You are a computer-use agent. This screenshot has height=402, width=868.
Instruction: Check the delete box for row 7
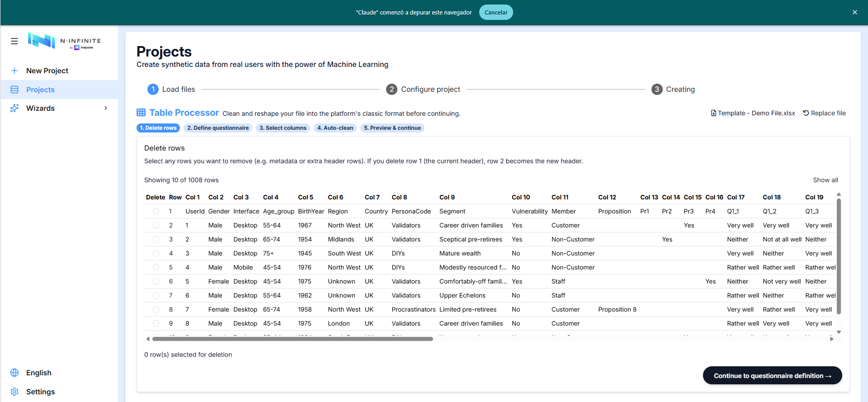pos(156,295)
